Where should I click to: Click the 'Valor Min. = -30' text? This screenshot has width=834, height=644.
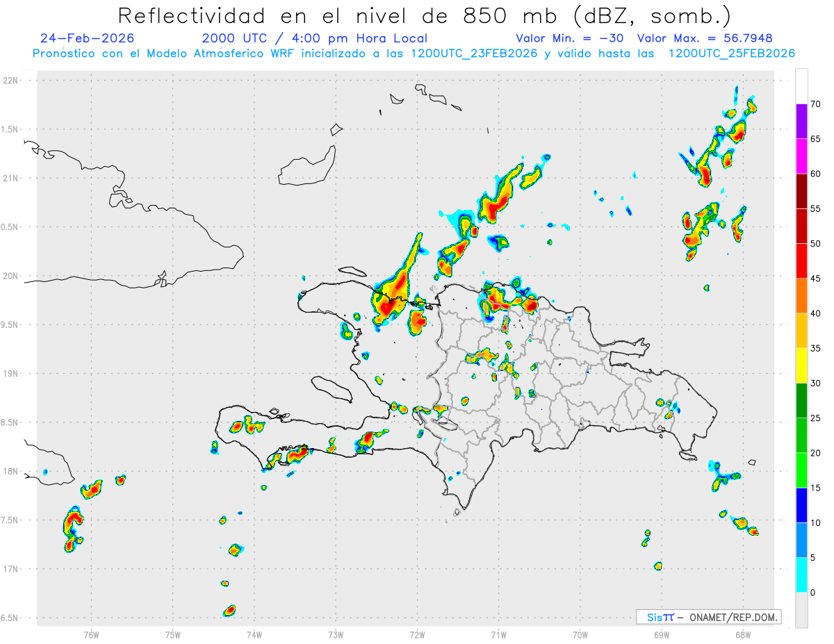click(x=571, y=38)
